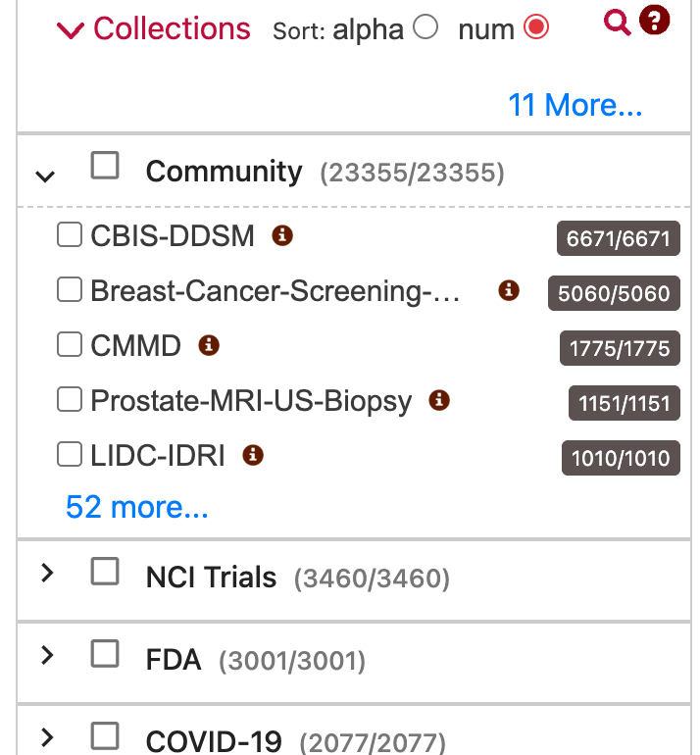The image size is (700, 755).
Task: Open the Collections search magnifier icon
Action: (x=618, y=23)
